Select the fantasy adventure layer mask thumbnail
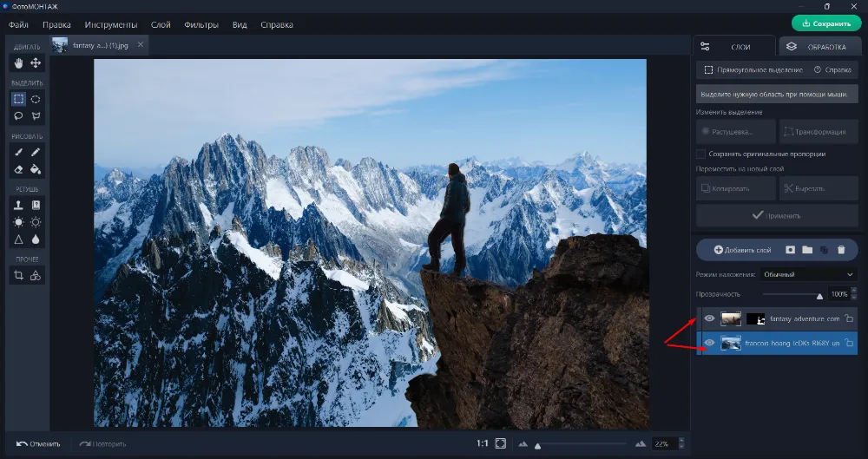868x459 pixels. [755, 318]
